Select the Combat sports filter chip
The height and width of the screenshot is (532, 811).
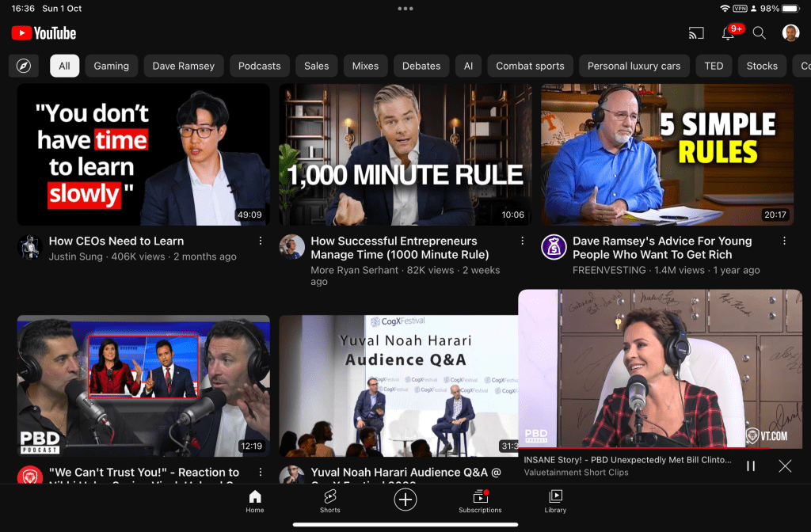click(x=530, y=66)
